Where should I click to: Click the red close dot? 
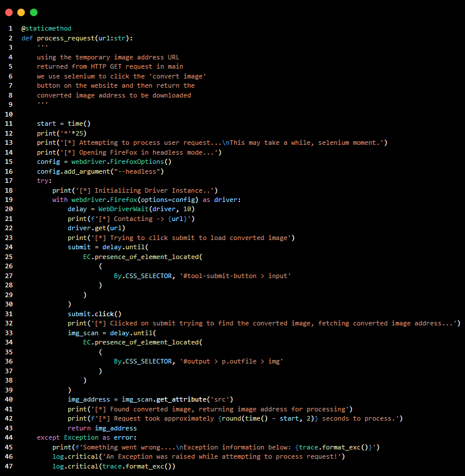click(x=9, y=13)
